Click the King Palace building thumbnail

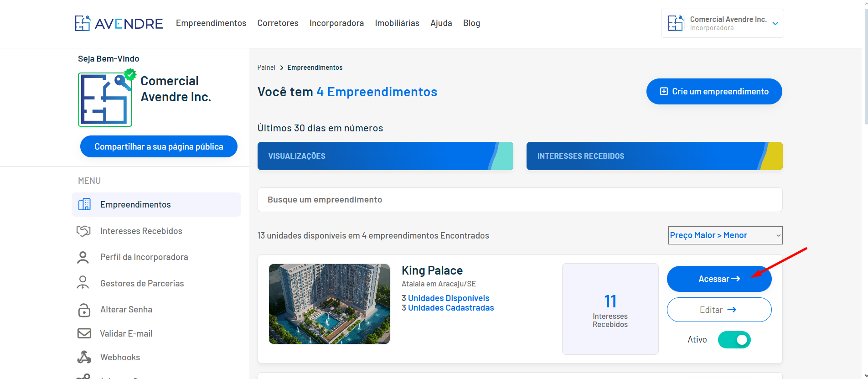[329, 304]
